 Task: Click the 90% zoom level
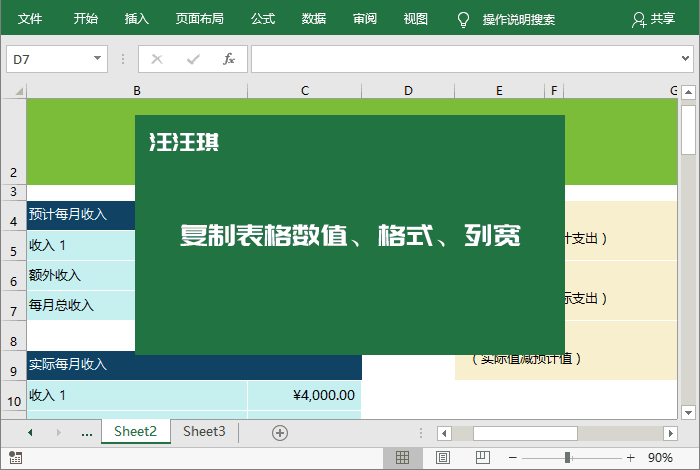click(x=660, y=458)
